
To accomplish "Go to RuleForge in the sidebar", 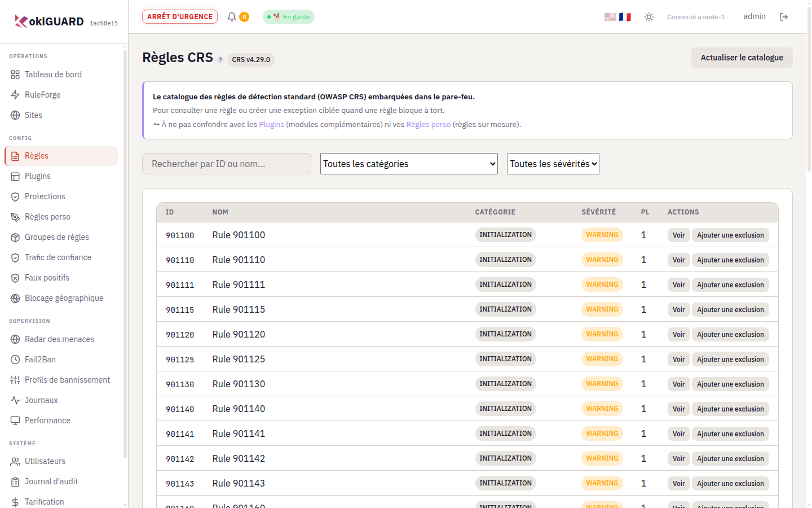I will pyautogui.click(x=61, y=95).
